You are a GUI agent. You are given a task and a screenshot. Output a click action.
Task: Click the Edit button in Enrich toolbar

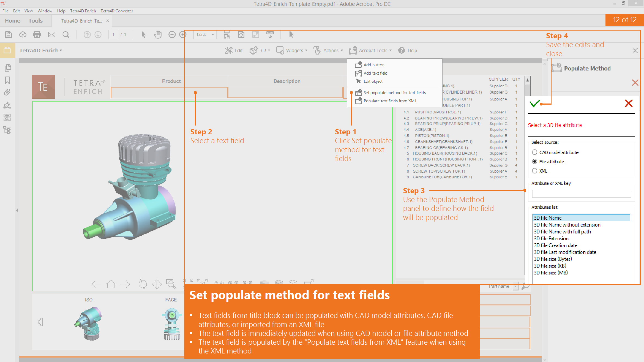pyautogui.click(x=234, y=50)
